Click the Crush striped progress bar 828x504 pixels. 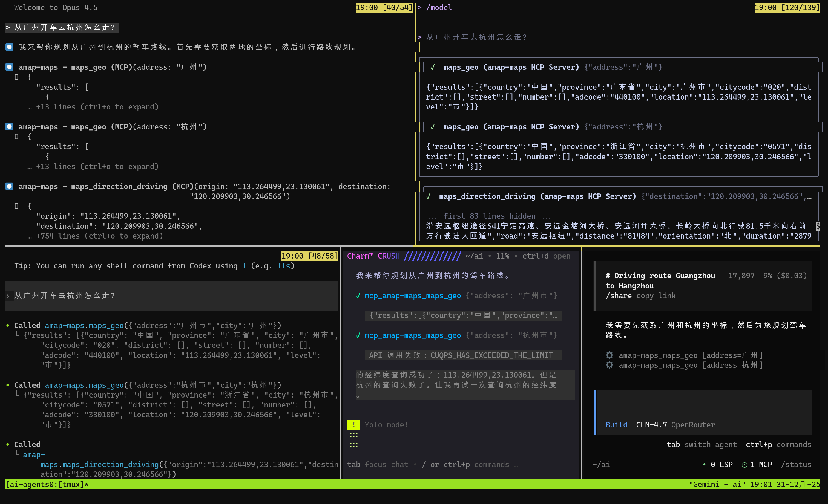point(432,256)
